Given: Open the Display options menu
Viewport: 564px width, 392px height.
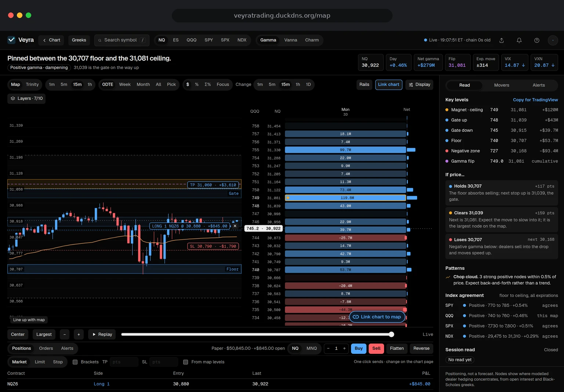Looking at the screenshot, I should tap(419, 84).
